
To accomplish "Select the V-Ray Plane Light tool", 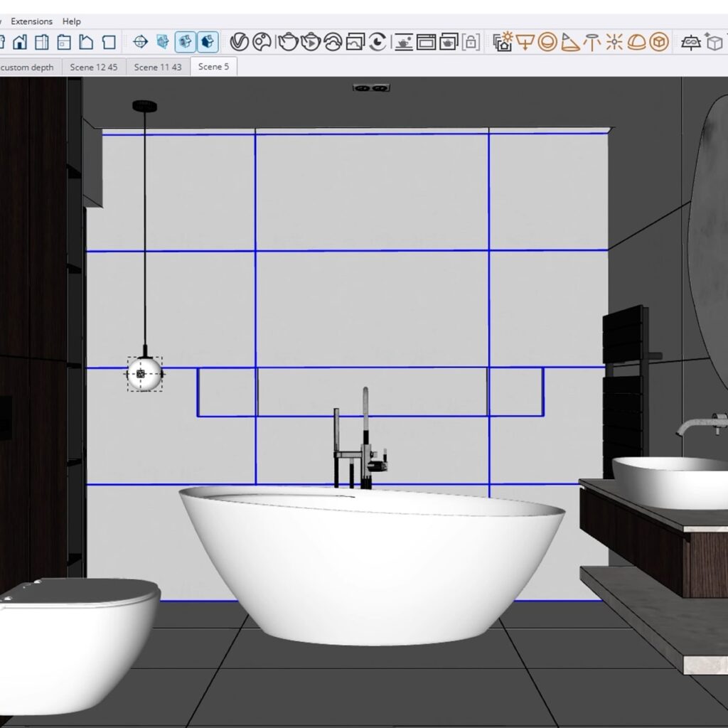I will click(525, 43).
